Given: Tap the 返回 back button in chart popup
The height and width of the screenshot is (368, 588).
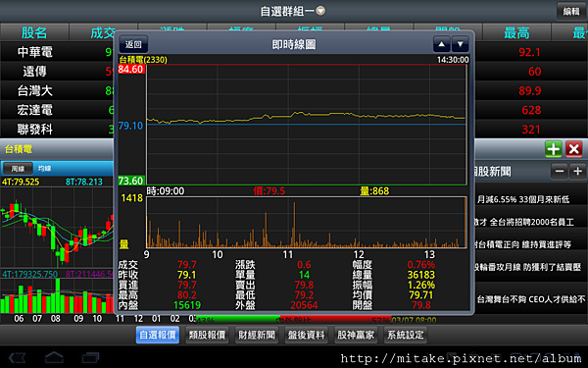Looking at the screenshot, I should tap(133, 44).
